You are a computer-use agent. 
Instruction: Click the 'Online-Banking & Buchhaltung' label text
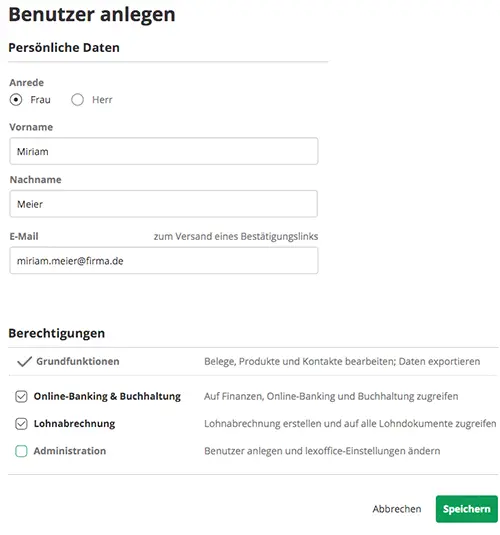click(107, 396)
